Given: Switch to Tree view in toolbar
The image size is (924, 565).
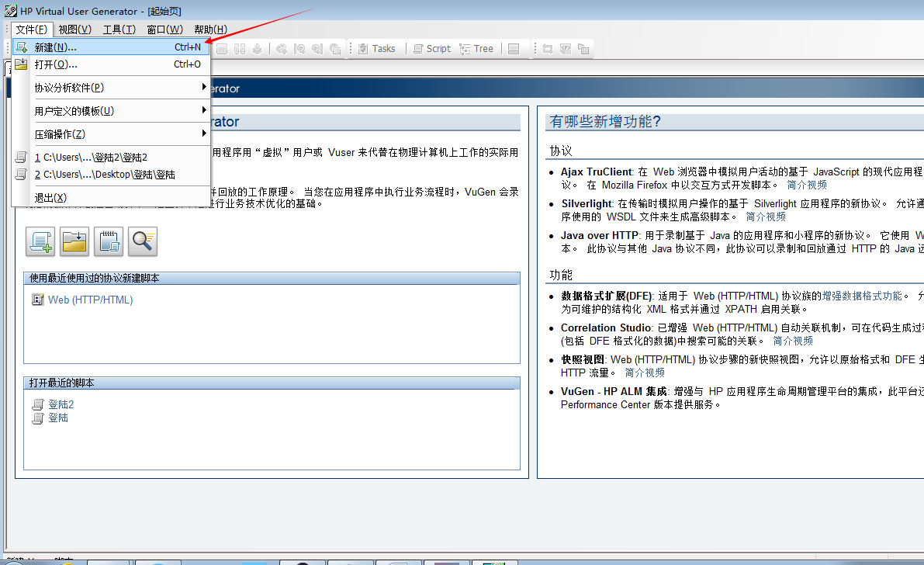Looking at the screenshot, I should coord(476,49).
